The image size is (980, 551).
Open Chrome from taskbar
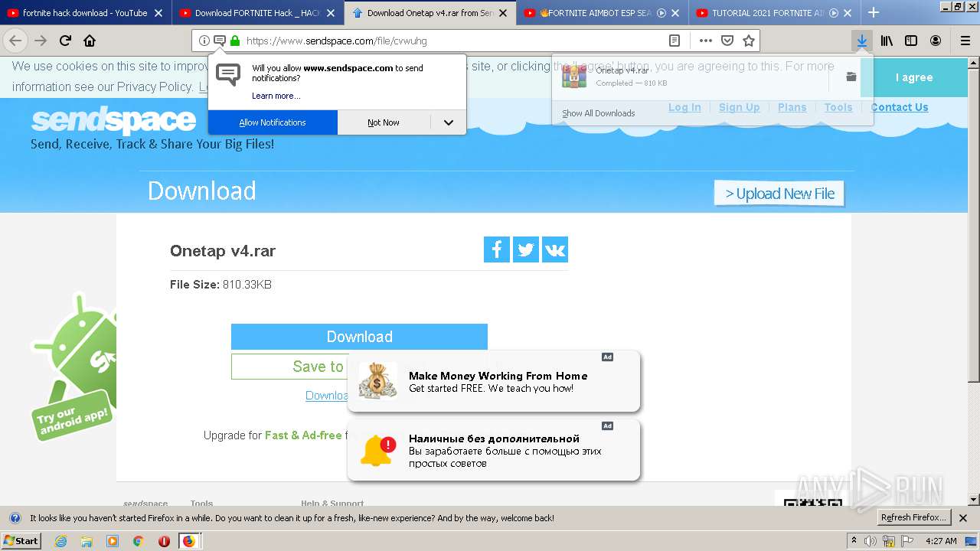(x=139, y=541)
